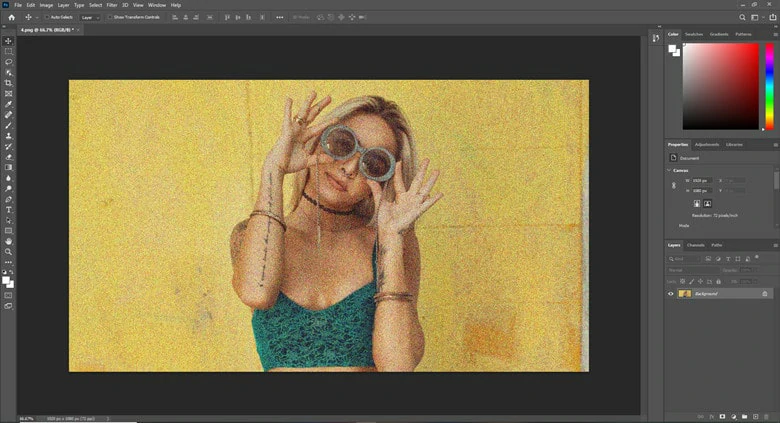Select the Horizontal Type tool

(x=8, y=210)
